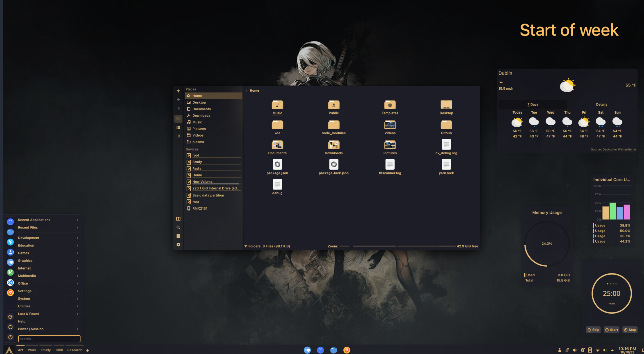Select the Basic data partition device

[214, 195]
